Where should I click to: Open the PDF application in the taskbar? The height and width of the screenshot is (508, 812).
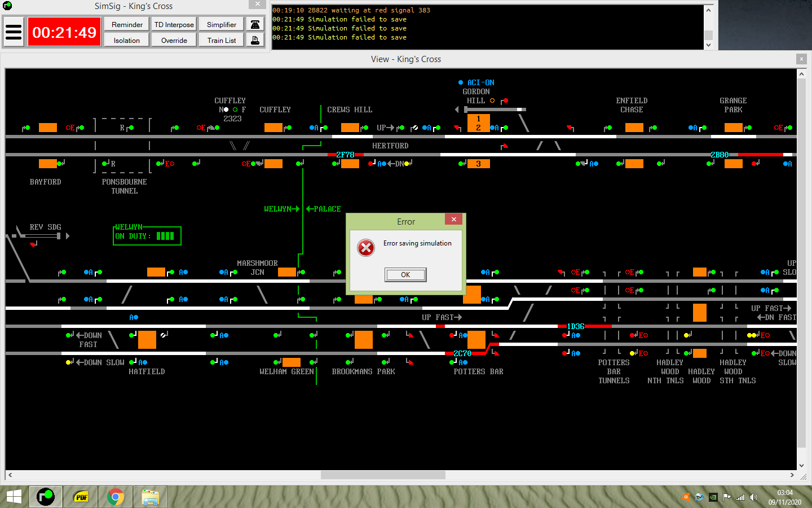coord(81,497)
